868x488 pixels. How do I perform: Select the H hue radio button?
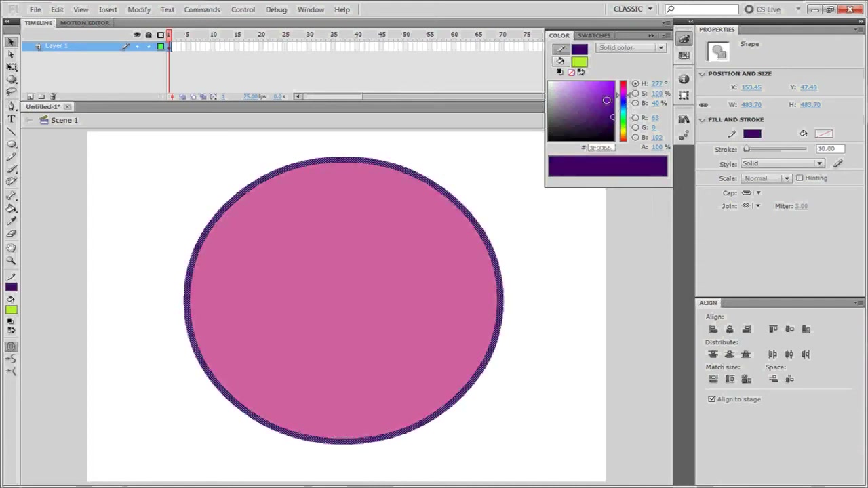[635, 84]
